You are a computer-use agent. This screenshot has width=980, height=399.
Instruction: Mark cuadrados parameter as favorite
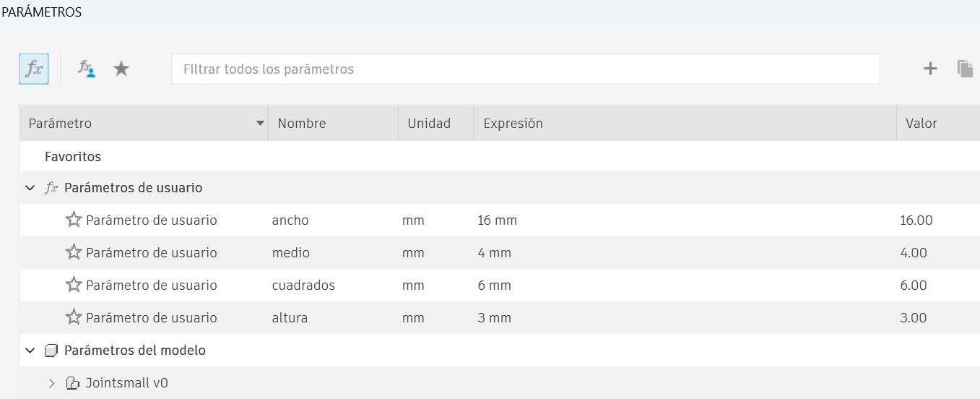pyautogui.click(x=74, y=285)
